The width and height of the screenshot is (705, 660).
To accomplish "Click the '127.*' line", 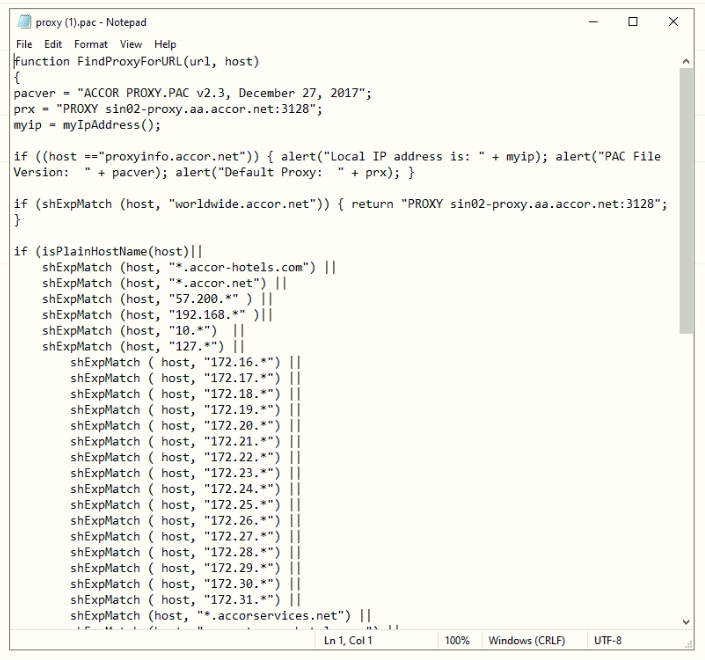I will tap(143, 346).
